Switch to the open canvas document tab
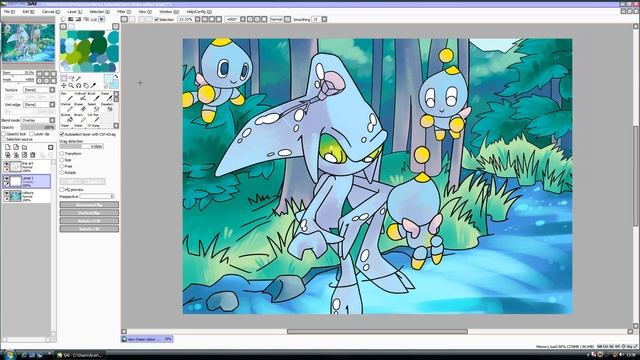The width and height of the screenshot is (640, 360). tap(147, 339)
